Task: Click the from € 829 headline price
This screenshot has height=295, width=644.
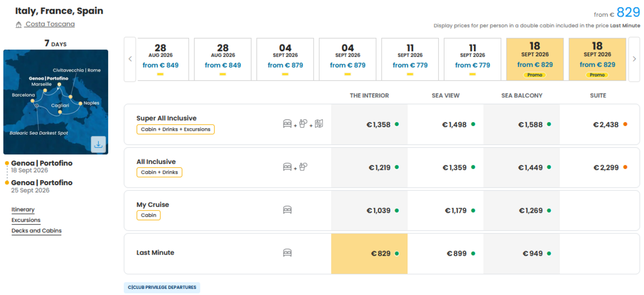Action: click(617, 13)
